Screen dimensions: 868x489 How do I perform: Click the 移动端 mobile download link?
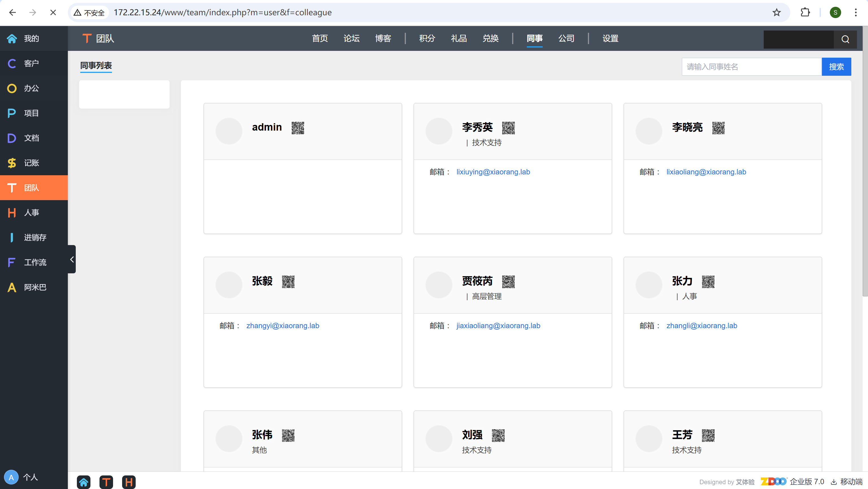tap(847, 482)
